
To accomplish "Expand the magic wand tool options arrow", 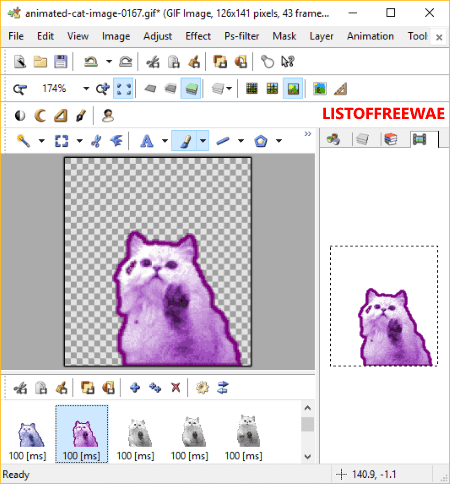I will [42, 141].
